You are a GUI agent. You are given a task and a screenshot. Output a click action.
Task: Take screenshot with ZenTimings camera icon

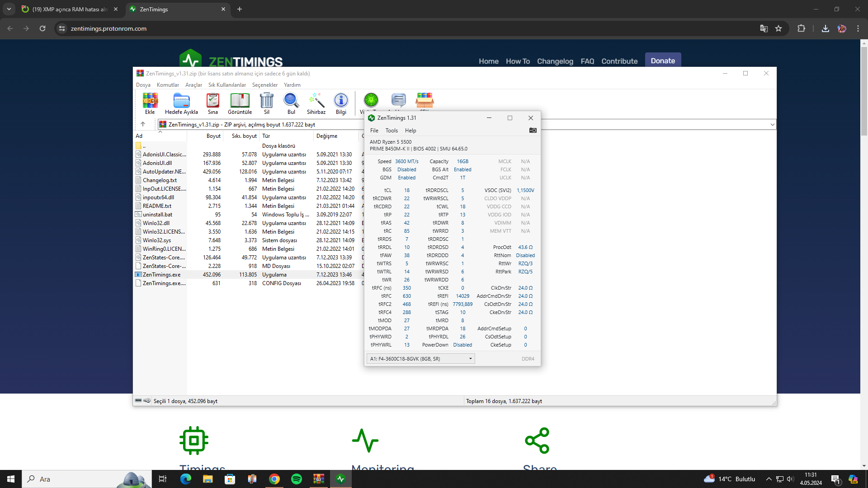(x=533, y=131)
